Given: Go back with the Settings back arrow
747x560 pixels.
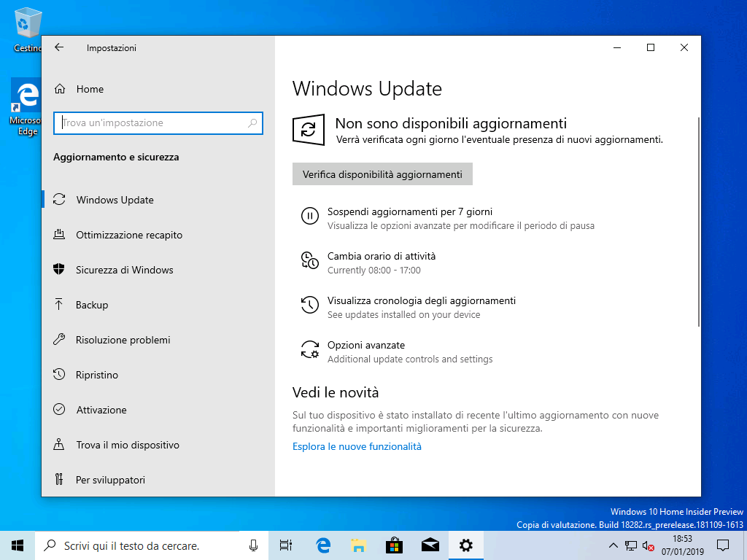Looking at the screenshot, I should click(59, 47).
